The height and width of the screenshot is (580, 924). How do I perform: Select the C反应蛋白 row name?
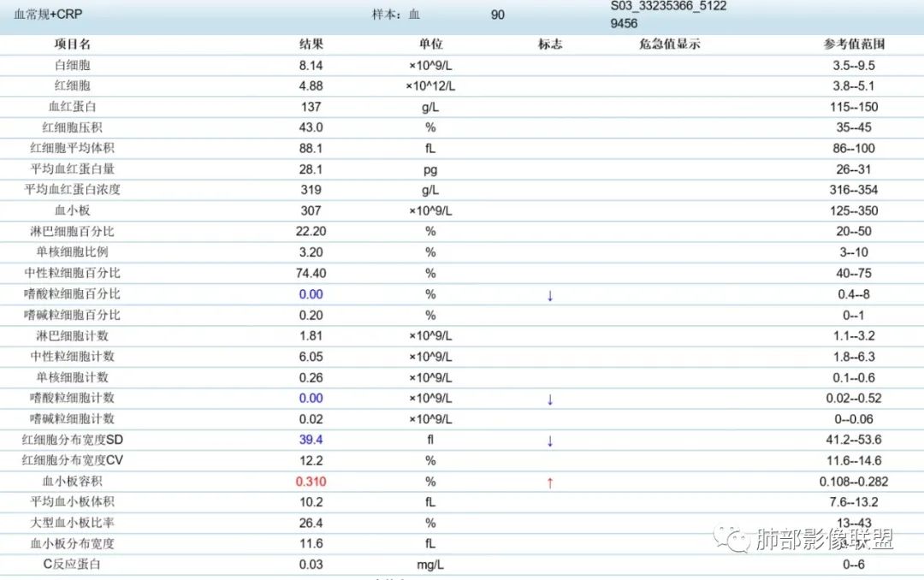[x=73, y=564]
